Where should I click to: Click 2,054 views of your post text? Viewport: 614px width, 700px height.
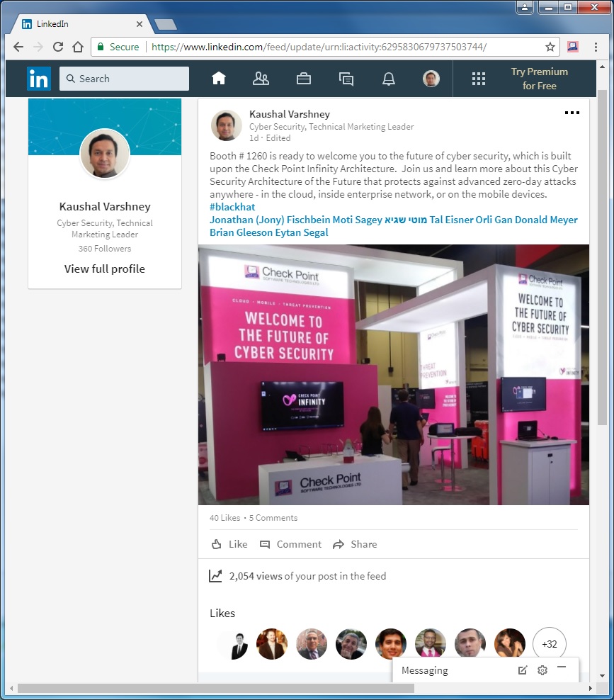click(307, 576)
